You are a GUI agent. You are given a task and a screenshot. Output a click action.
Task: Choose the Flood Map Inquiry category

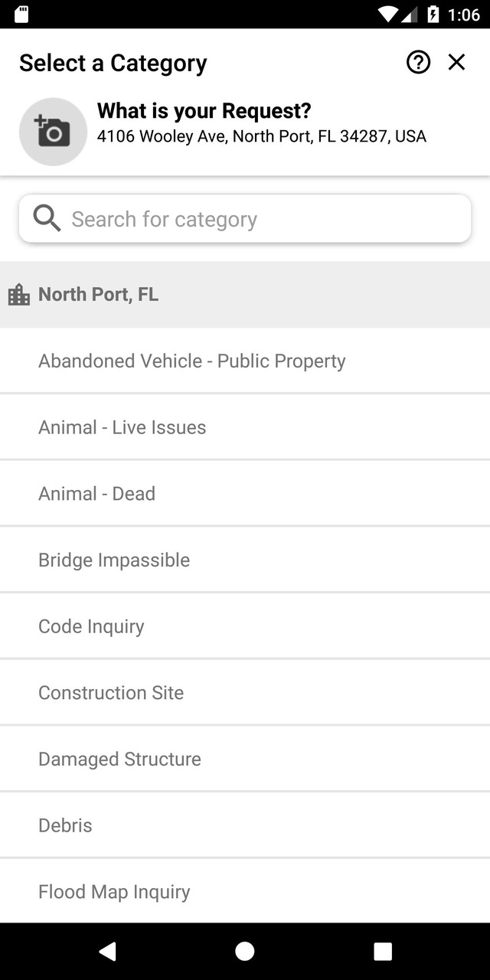(x=113, y=891)
